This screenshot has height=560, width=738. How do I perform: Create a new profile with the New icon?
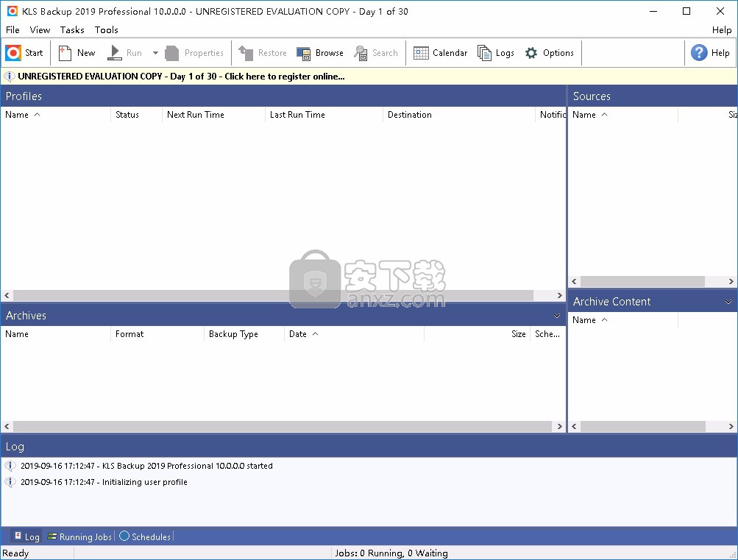click(65, 53)
